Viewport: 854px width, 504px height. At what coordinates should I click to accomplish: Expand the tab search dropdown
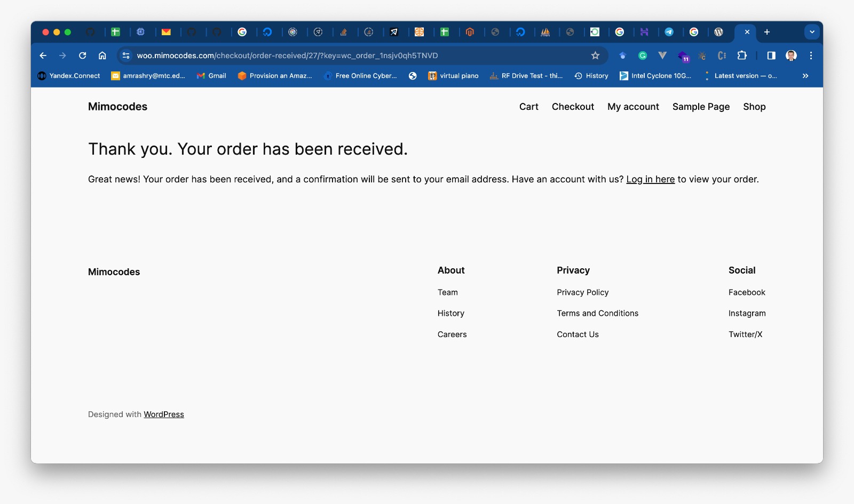pyautogui.click(x=812, y=32)
